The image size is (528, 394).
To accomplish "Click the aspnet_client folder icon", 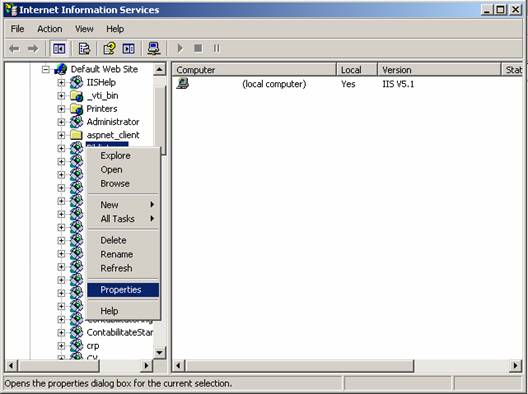I will tap(76, 135).
